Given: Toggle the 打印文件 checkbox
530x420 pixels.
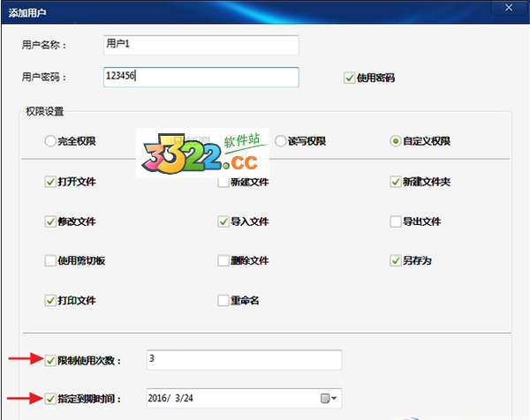Looking at the screenshot, I should tap(50, 301).
